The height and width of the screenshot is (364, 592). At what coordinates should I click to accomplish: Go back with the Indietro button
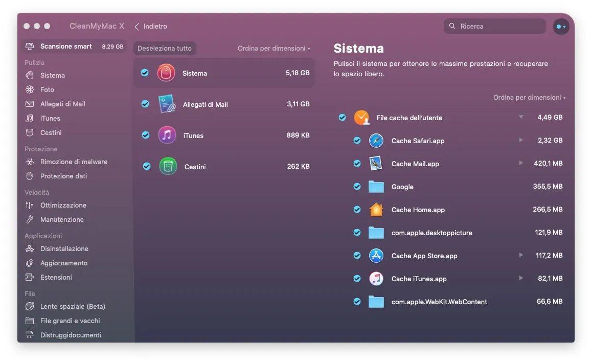pyautogui.click(x=150, y=26)
